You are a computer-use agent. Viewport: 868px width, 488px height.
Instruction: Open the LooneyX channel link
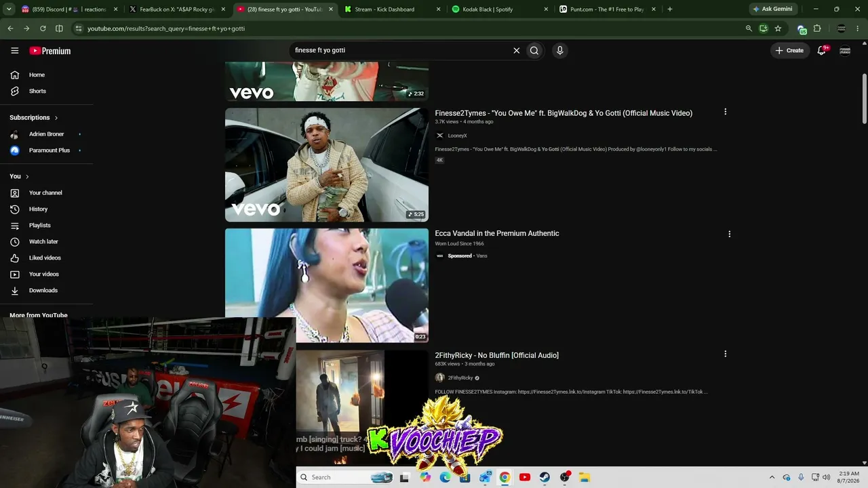click(457, 136)
